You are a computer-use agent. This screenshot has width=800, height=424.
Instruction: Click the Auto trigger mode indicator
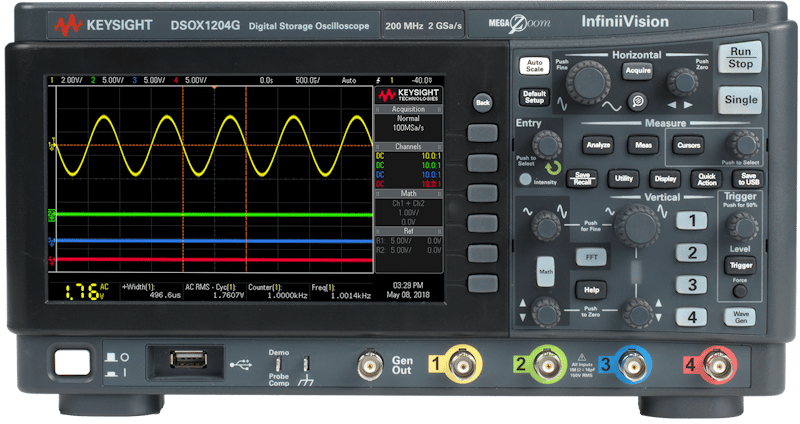(x=349, y=81)
